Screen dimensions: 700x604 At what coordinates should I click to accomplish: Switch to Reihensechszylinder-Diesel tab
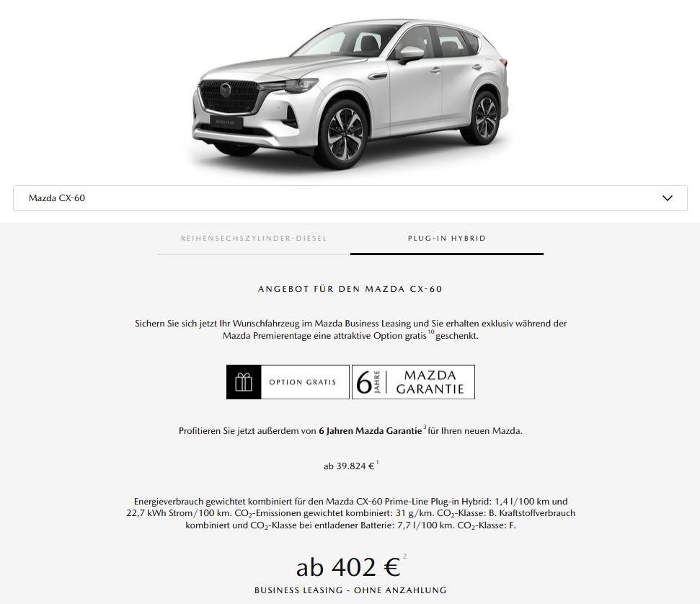click(x=254, y=239)
